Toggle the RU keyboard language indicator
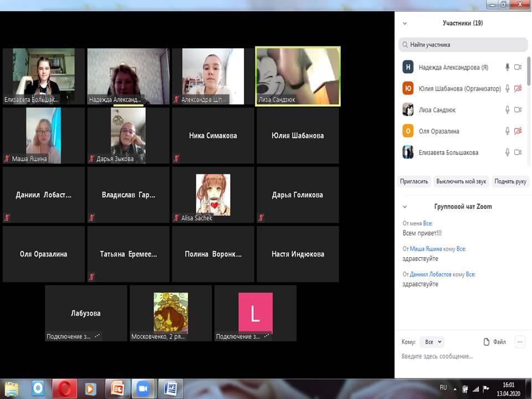The width and height of the screenshot is (532, 399). (443, 387)
